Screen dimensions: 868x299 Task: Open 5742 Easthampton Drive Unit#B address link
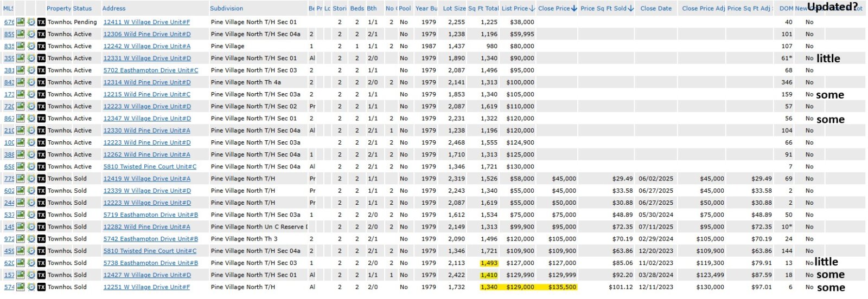coord(151,239)
